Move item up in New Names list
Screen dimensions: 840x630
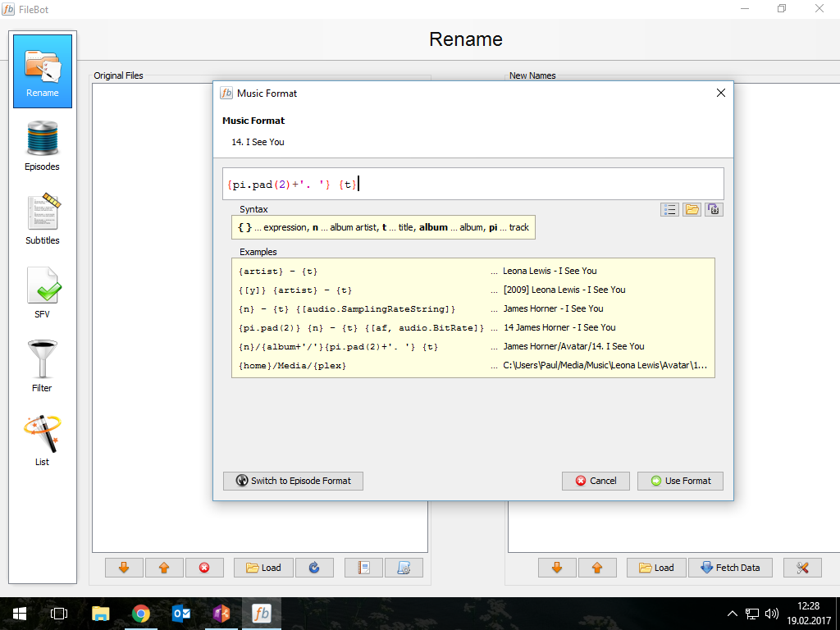click(x=597, y=568)
